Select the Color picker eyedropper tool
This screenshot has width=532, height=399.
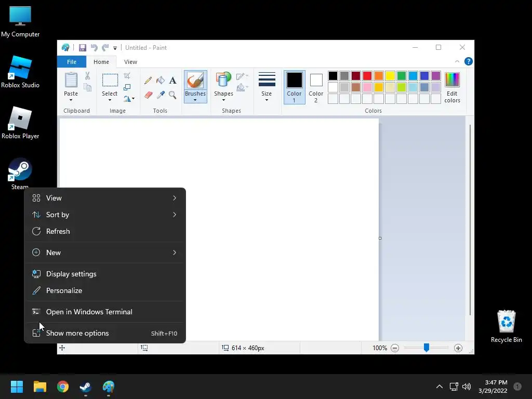[161, 95]
